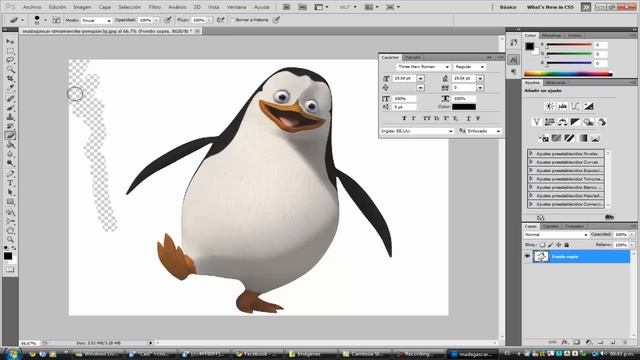Add a Photo Filter adjustment
The width and height of the screenshot is (640, 360).
click(588, 122)
